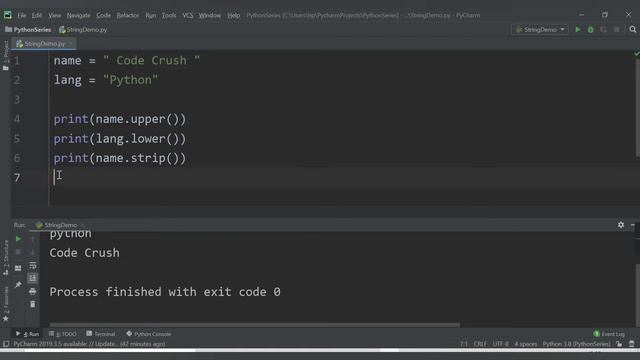Click the toolbar stop square icon

pyautogui.click(x=617, y=29)
